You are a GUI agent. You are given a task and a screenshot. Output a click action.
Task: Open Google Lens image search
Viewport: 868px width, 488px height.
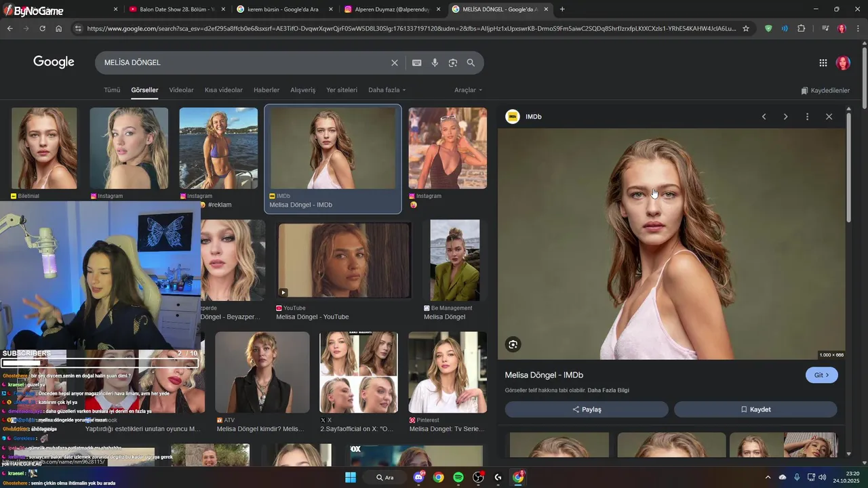(453, 62)
